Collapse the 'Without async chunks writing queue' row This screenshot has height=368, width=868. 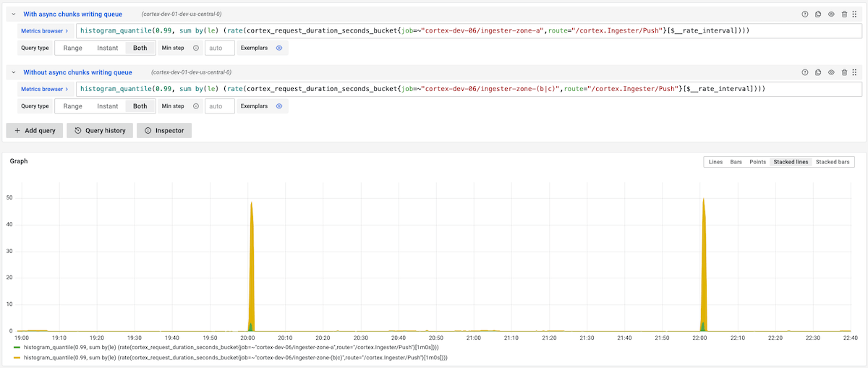(x=14, y=72)
